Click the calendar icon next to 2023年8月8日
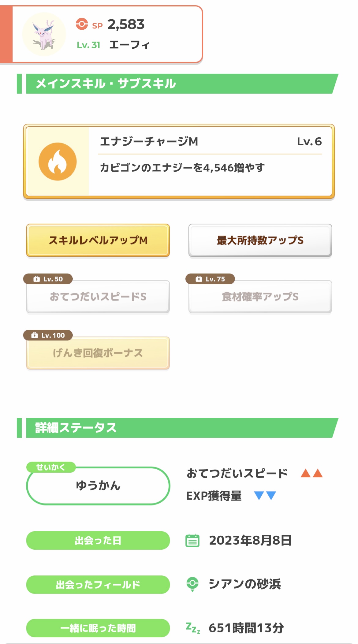Viewport: 358px width, 644px height. point(192,541)
